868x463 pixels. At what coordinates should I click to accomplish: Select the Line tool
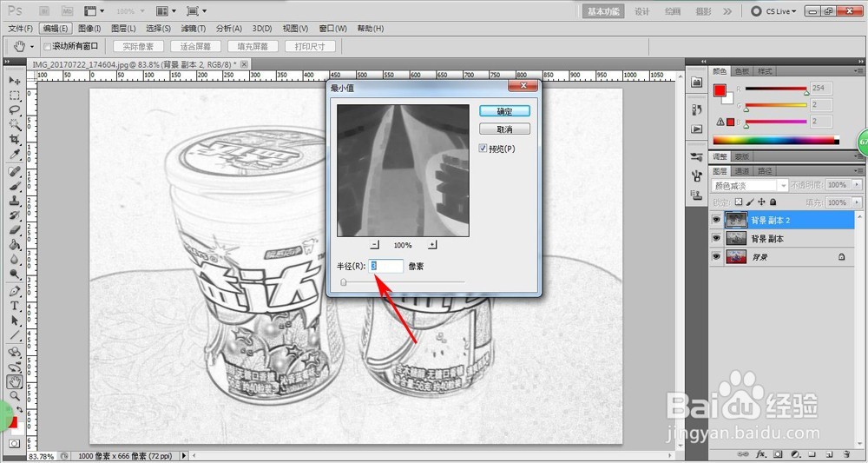point(15,335)
